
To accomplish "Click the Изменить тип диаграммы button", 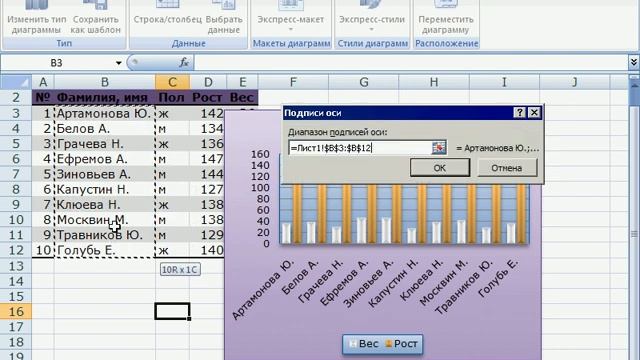I will click(x=36, y=18).
